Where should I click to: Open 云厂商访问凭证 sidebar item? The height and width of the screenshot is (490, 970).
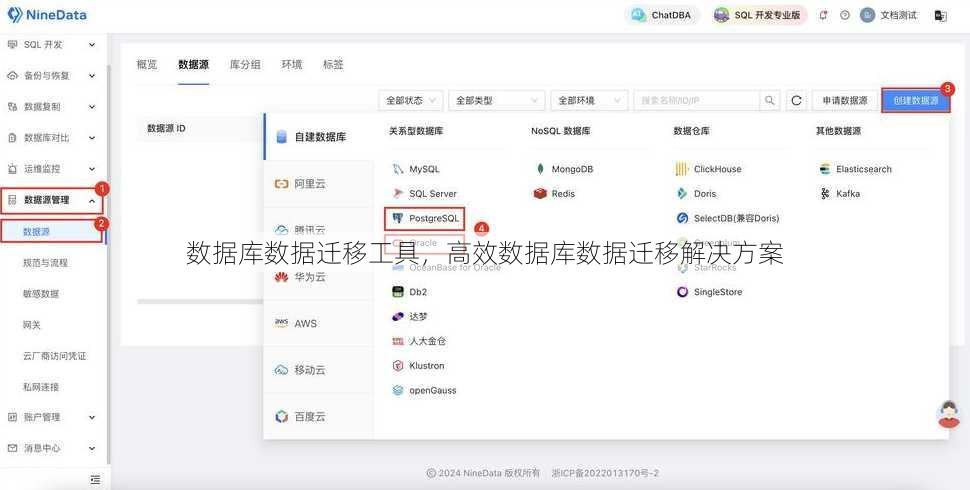tap(54, 356)
